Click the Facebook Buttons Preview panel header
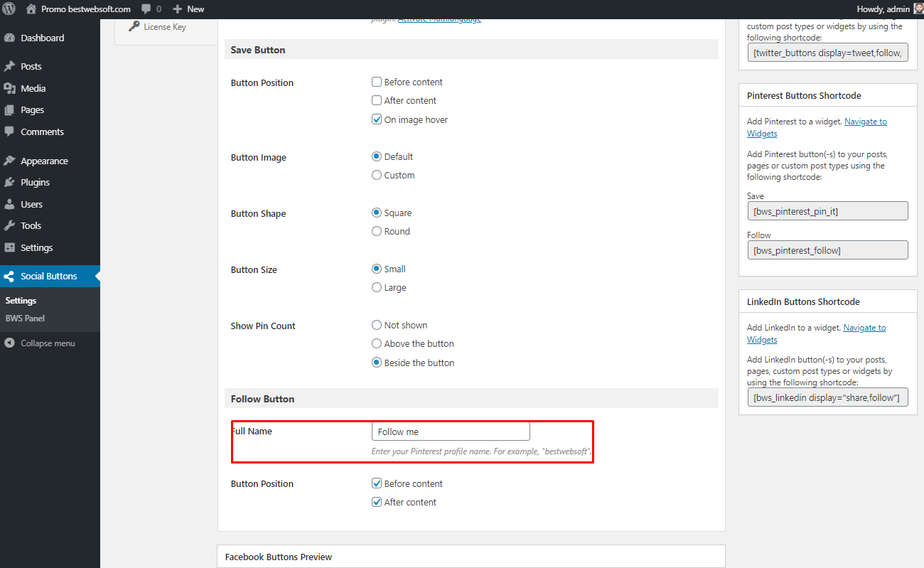Viewport: 924px width, 568px height. pos(471,557)
